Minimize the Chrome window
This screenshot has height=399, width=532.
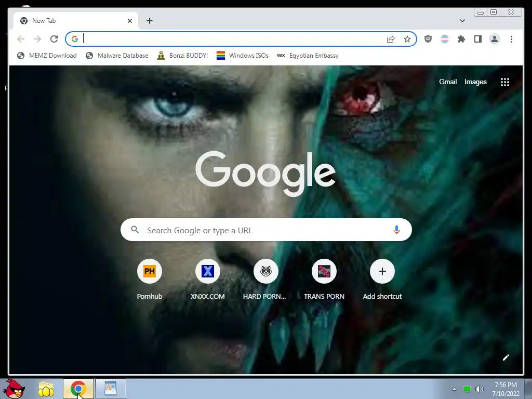pos(481,12)
